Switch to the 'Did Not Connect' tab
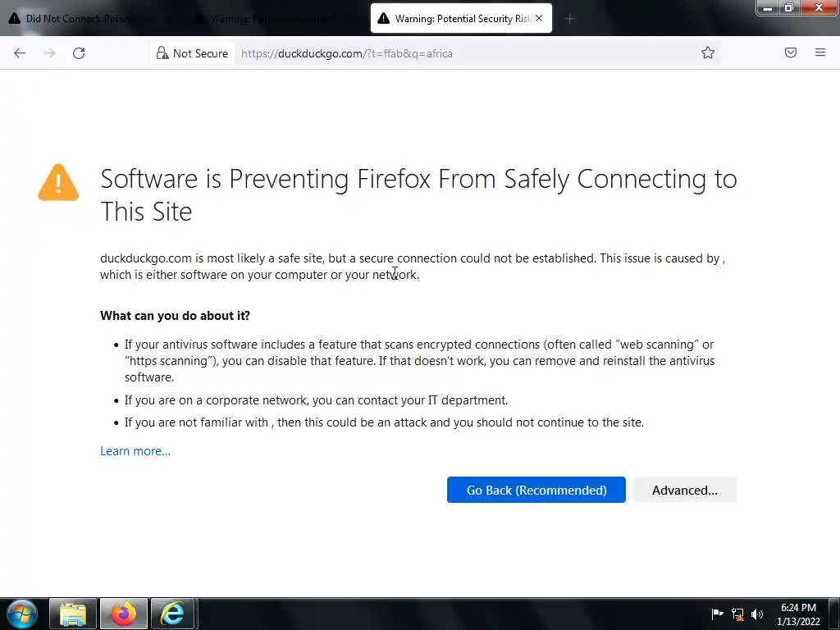 (x=90, y=18)
